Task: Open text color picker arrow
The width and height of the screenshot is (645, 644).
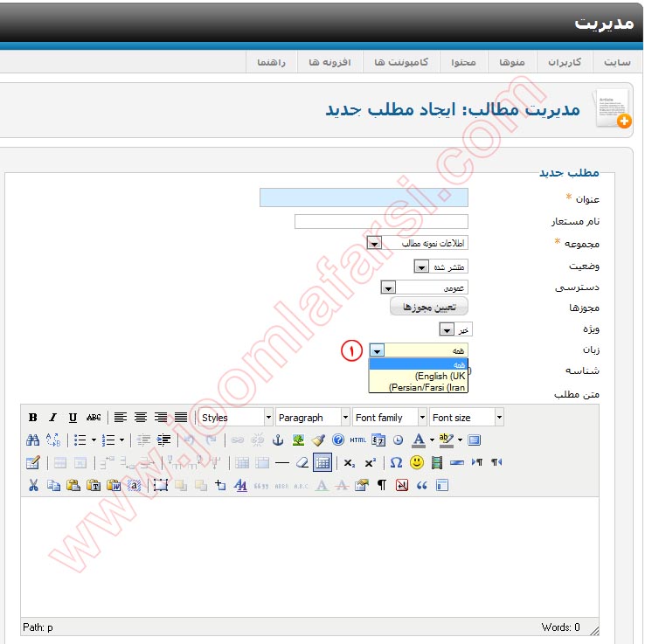Action: [432, 440]
